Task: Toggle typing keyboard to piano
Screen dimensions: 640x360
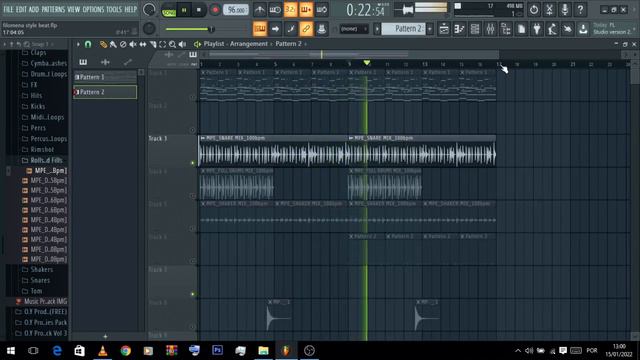Action: (260, 29)
